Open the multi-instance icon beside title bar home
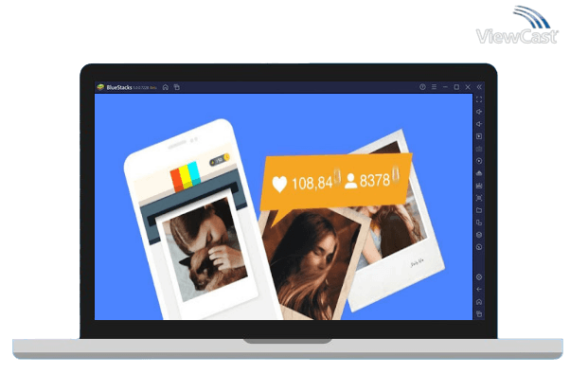 [177, 87]
